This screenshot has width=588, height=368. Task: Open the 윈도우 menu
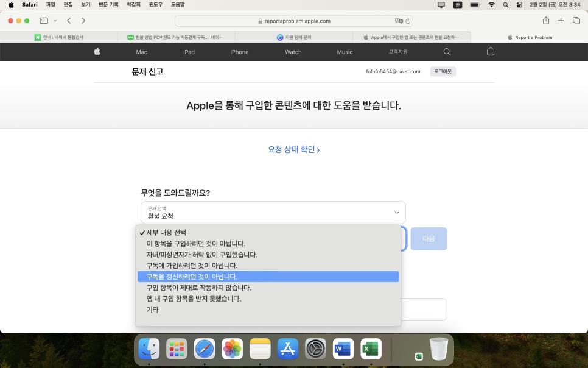pyautogui.click(x=156, y=5)
